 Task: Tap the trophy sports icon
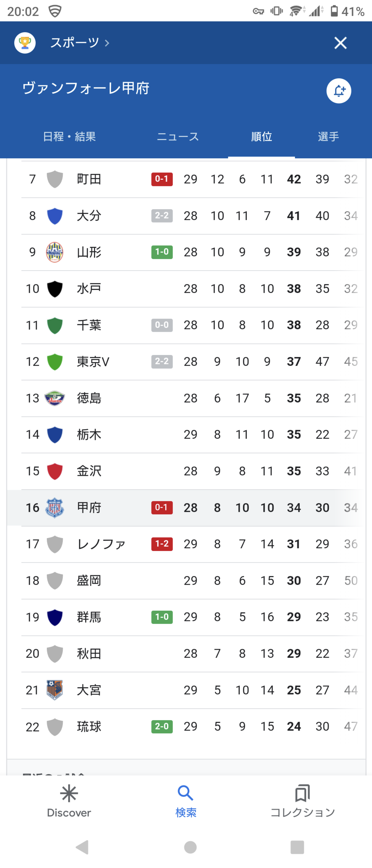pos(25,43)
